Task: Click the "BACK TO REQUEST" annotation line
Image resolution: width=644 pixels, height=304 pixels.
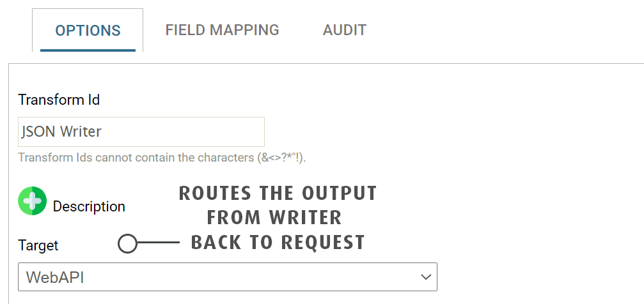Action: point(278,243)
